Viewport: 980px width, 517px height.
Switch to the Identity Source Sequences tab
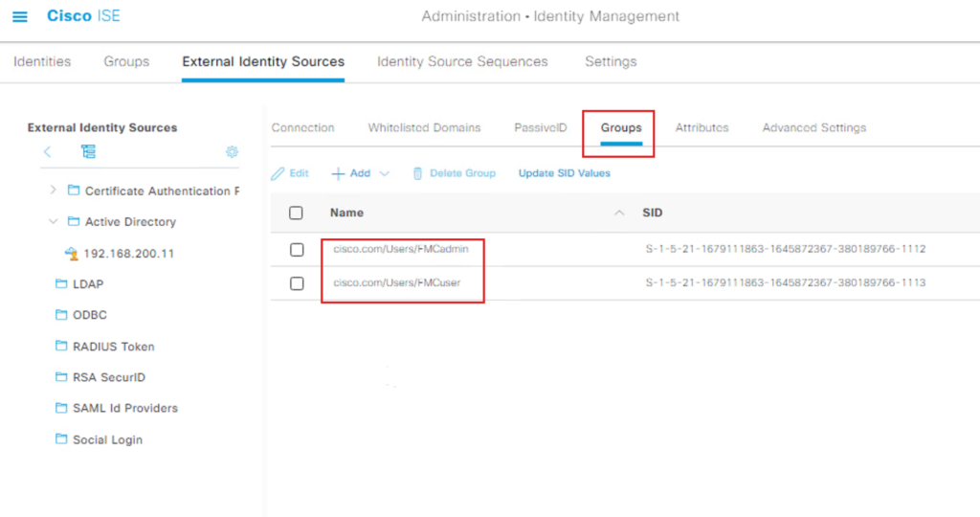(462, 61)
